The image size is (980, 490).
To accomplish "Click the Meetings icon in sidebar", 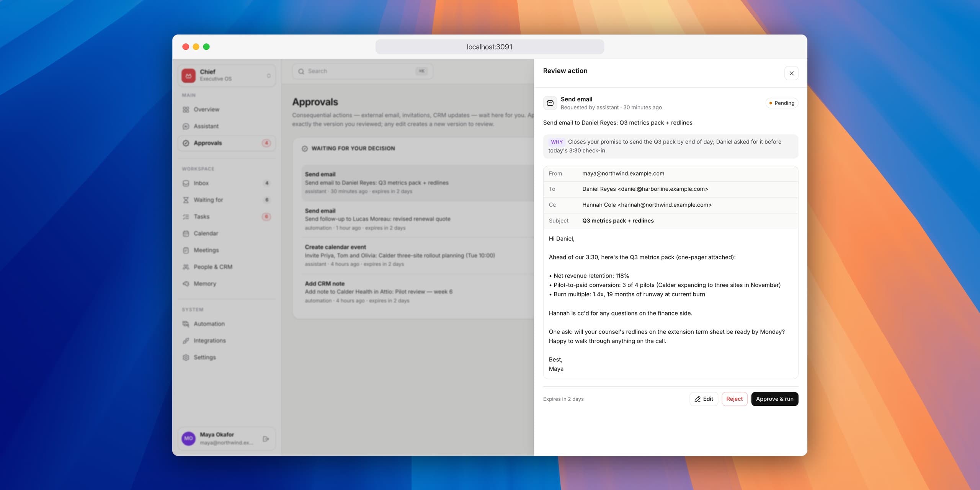I will coord(186,250).
